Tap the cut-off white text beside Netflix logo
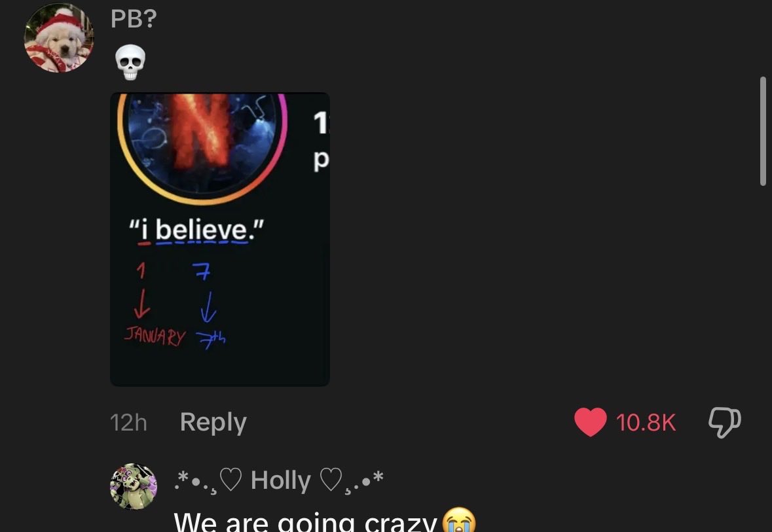Image resolution: width=772 pixels, height=532 pixels. tap(321, 140)
